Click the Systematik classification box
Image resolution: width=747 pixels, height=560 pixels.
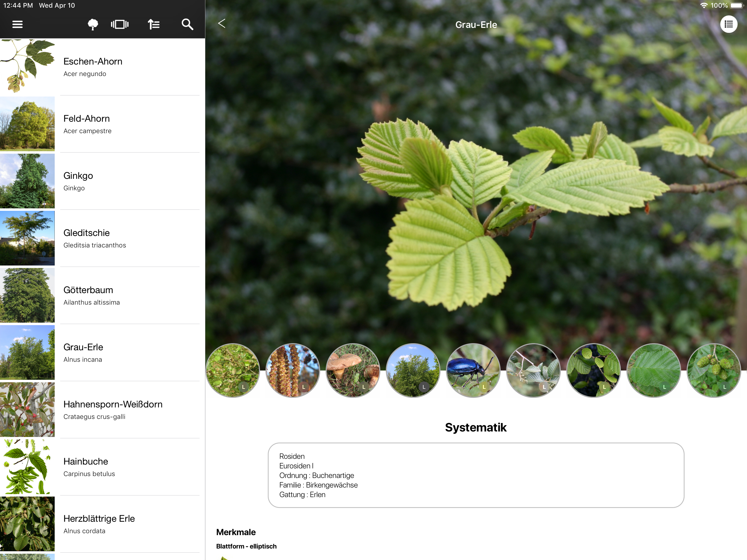click(475, 475)
